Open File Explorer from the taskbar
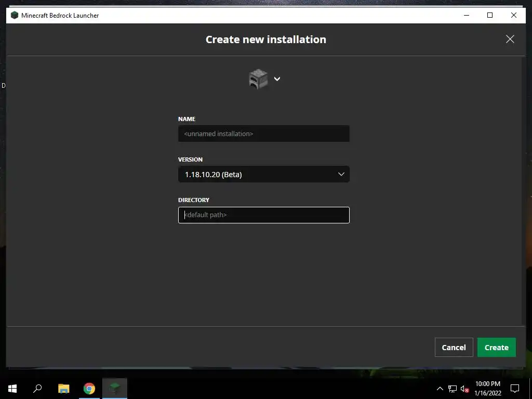The height and width of the screenshot is (399, 532). tap(63, 389)
